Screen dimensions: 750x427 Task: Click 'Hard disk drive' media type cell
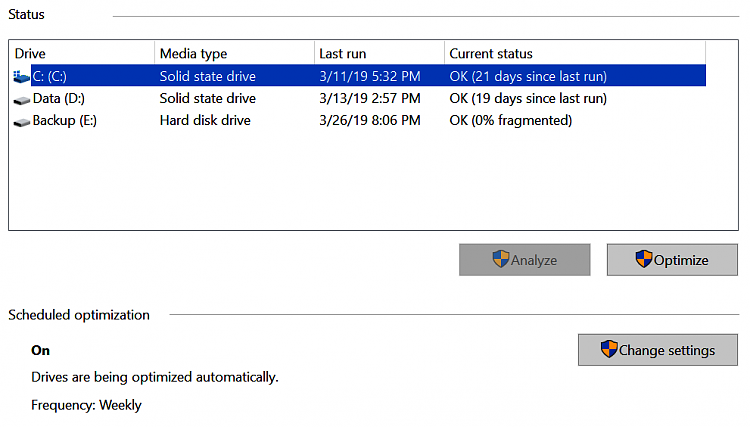point(205,120)
